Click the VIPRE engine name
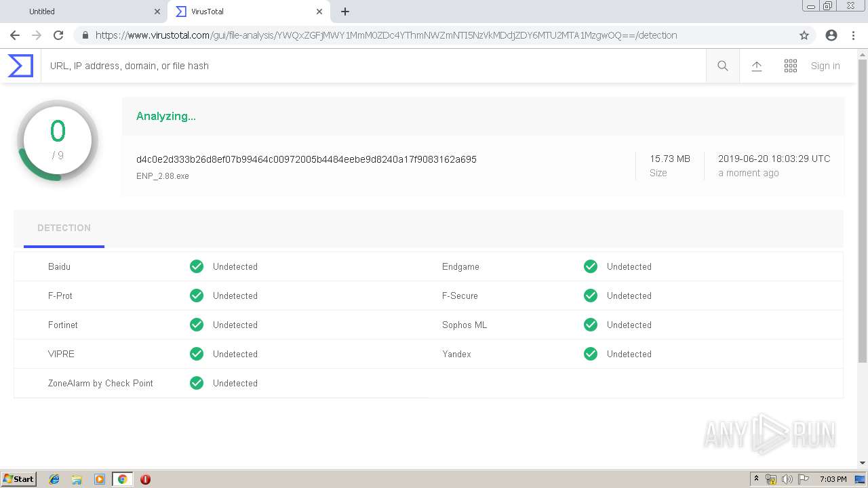The image size is (868, 488). [x=61, y=354]
